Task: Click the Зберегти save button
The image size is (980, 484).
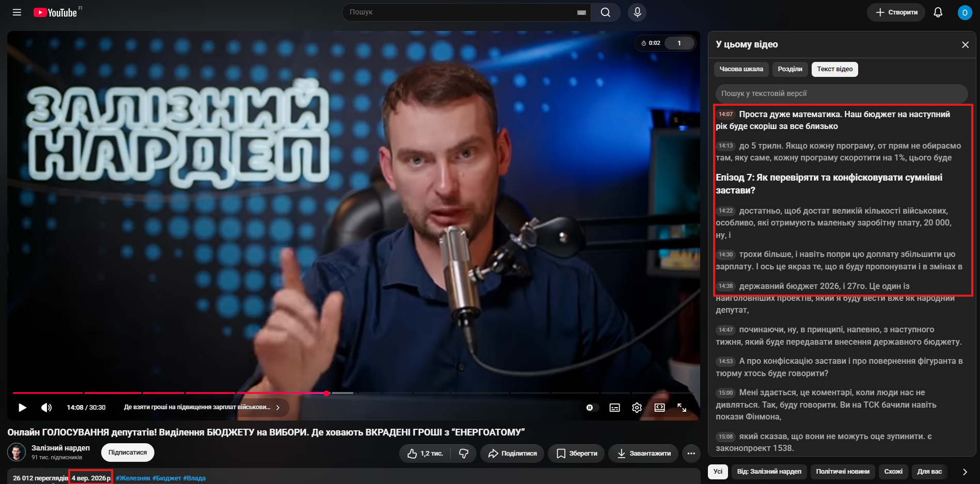Action: point(576,454)
